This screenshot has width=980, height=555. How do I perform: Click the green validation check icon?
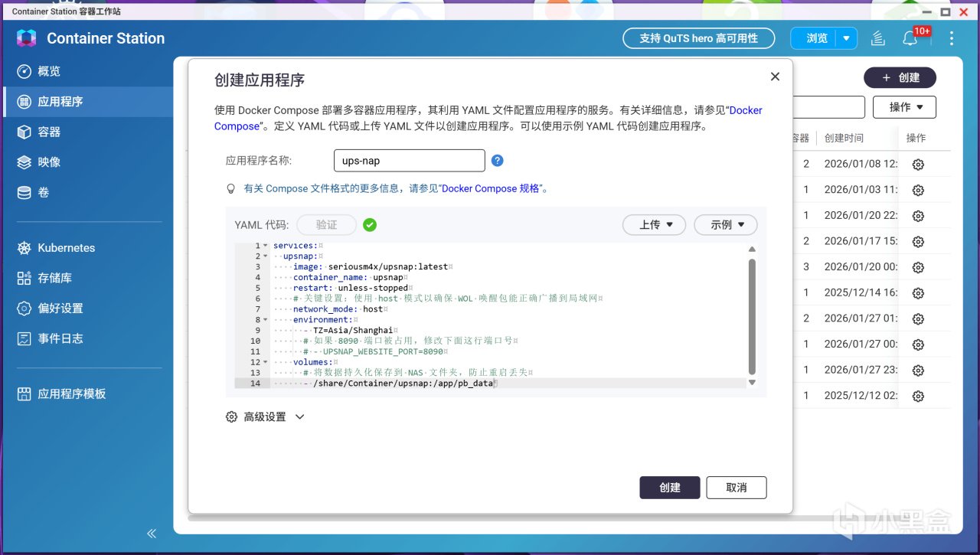[x=370, y=225]
